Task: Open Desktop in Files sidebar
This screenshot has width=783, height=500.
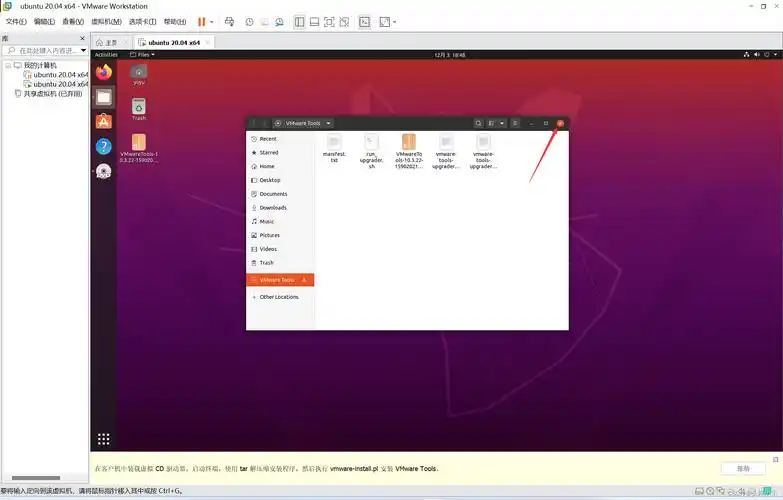Action: coord(280,180)
